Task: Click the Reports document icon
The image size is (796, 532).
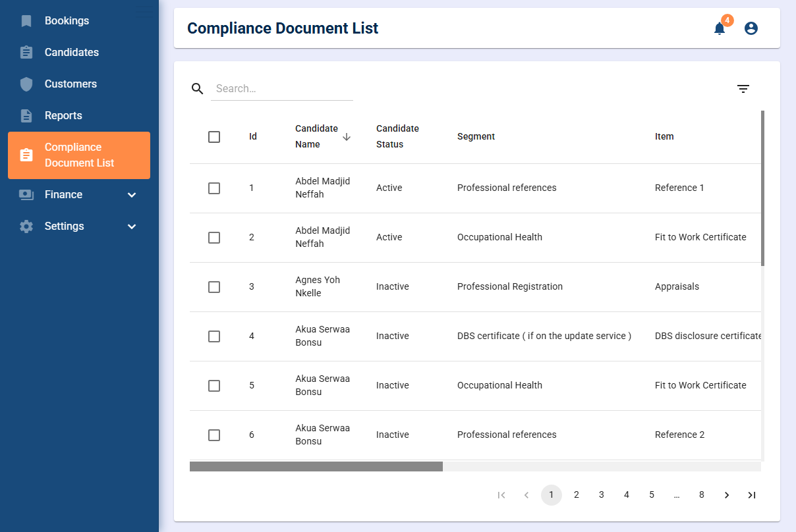Action: click(x=26, y=116)
